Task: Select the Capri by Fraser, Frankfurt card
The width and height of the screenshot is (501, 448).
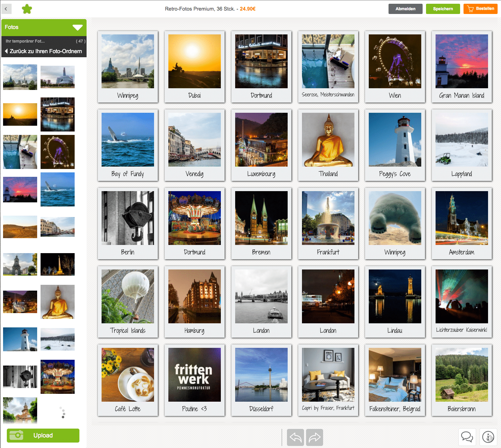Action: click(328, 380)
